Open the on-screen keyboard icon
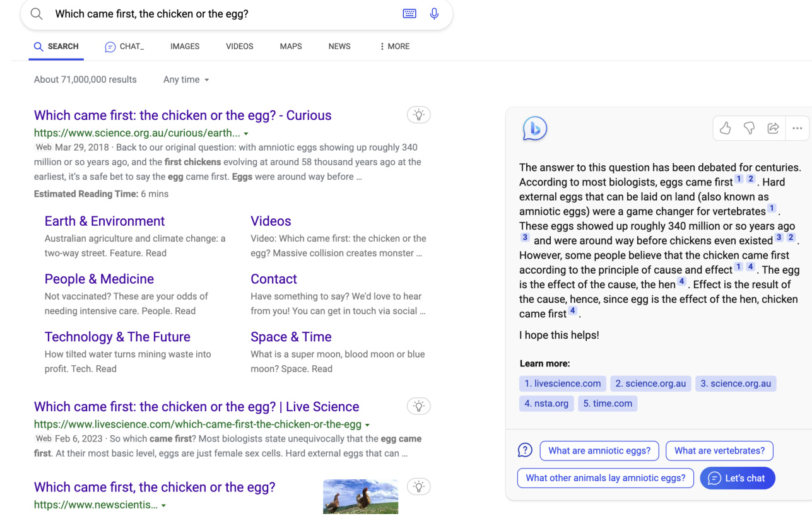The width and height of the screenshot is (812, 526). [x=409, y=14]
